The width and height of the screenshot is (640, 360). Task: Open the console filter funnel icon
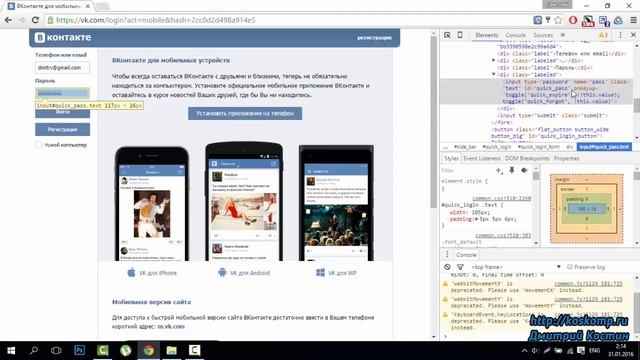click(460, 267)
